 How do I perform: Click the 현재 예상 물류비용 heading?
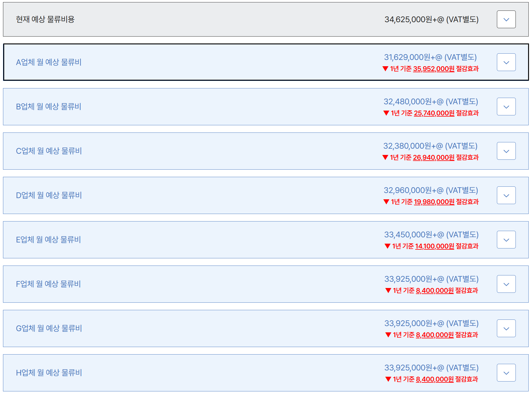point(45,19)
